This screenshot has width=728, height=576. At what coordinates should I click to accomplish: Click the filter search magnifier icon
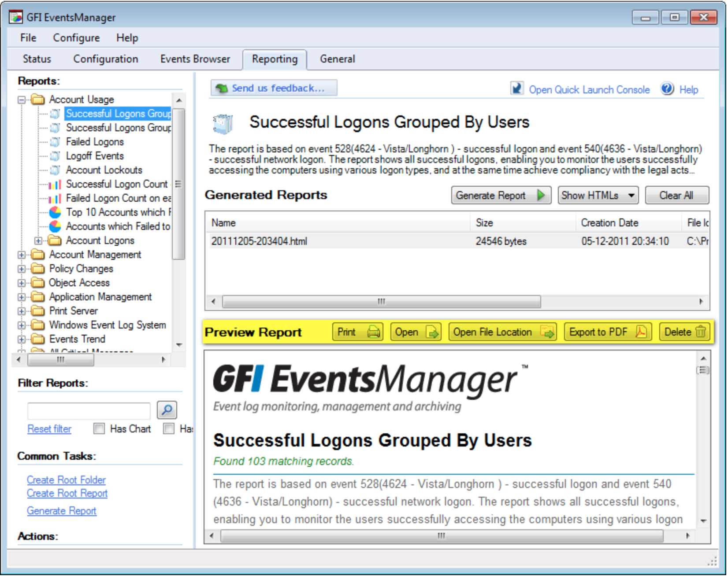[x=167, y=410]
